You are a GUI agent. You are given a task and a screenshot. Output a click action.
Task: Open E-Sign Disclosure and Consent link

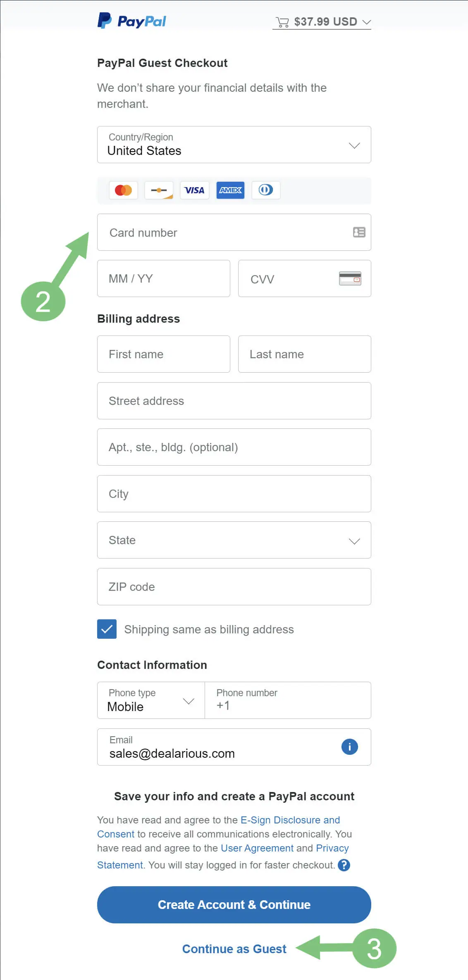[x=290, y=820]
